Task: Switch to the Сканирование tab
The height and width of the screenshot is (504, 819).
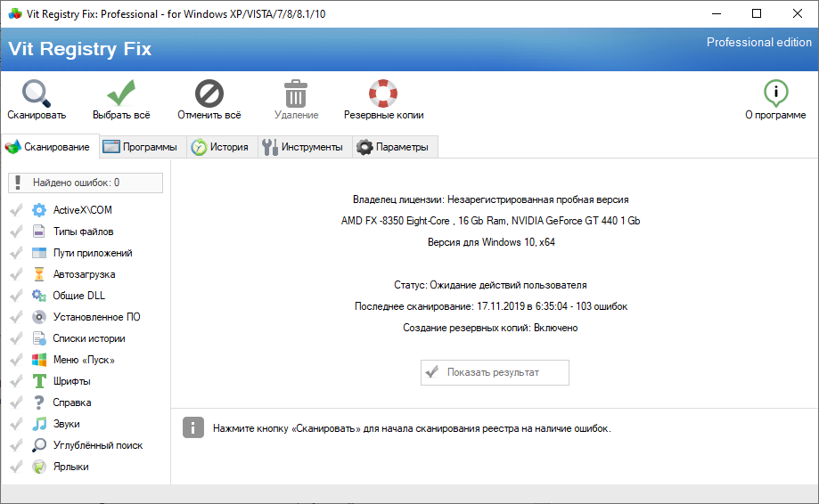Action: tap(50, 147)
